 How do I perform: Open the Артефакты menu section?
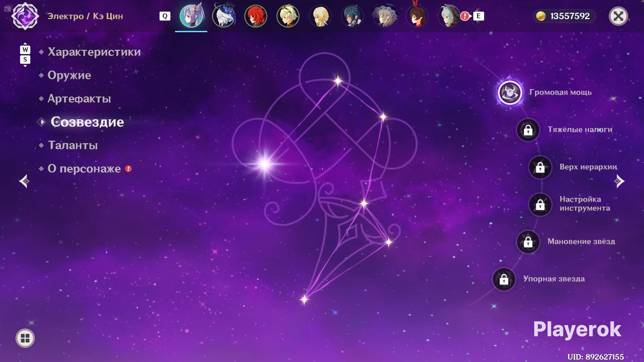(79, 98)
